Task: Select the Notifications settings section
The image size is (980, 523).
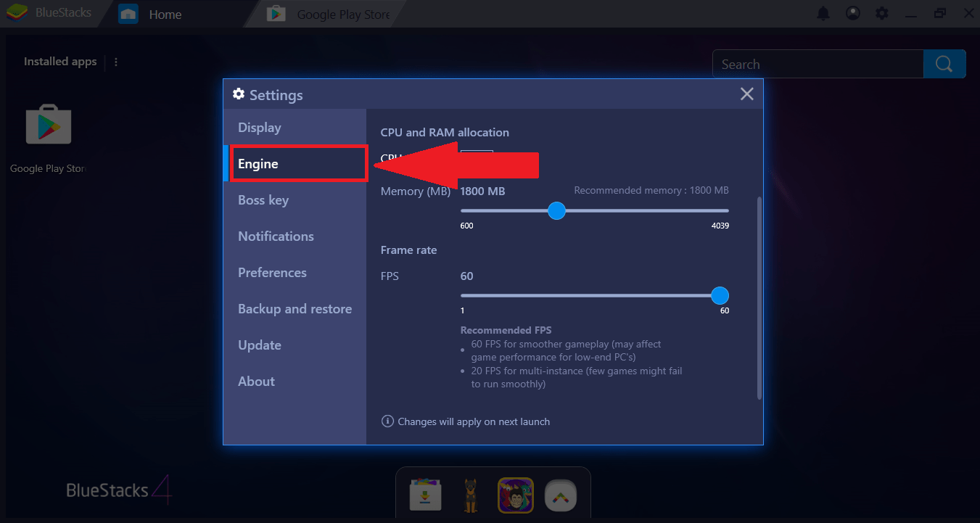Action: coord(276,236)
